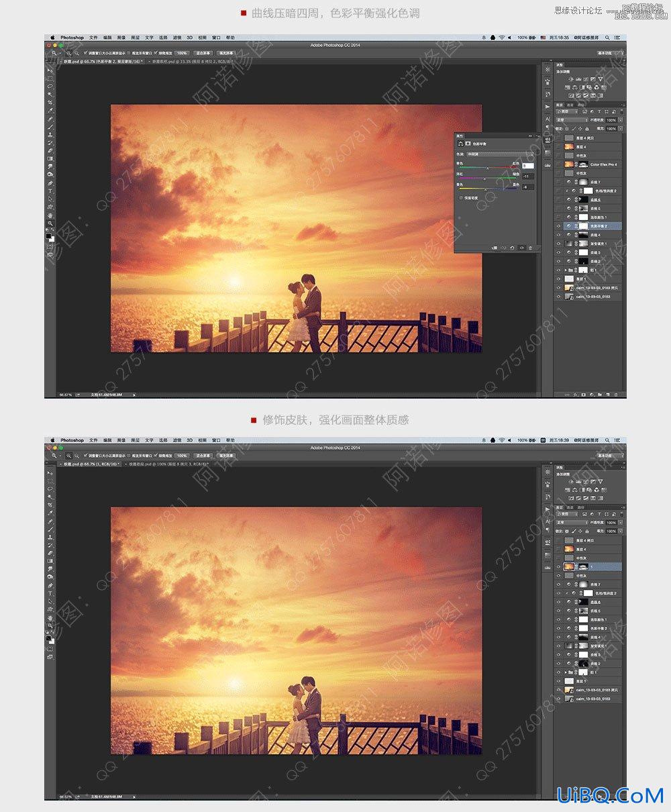Click 填充屏幕 button in upper options bar

[226, 53]
